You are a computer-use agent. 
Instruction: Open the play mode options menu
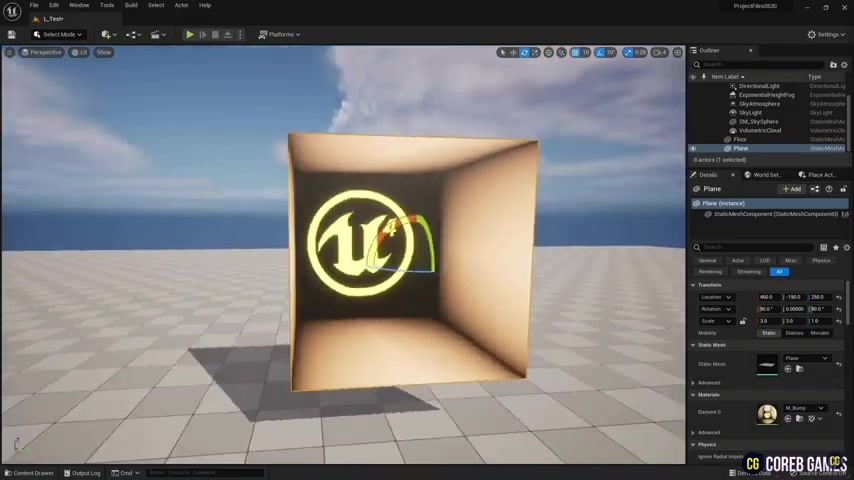240,34
